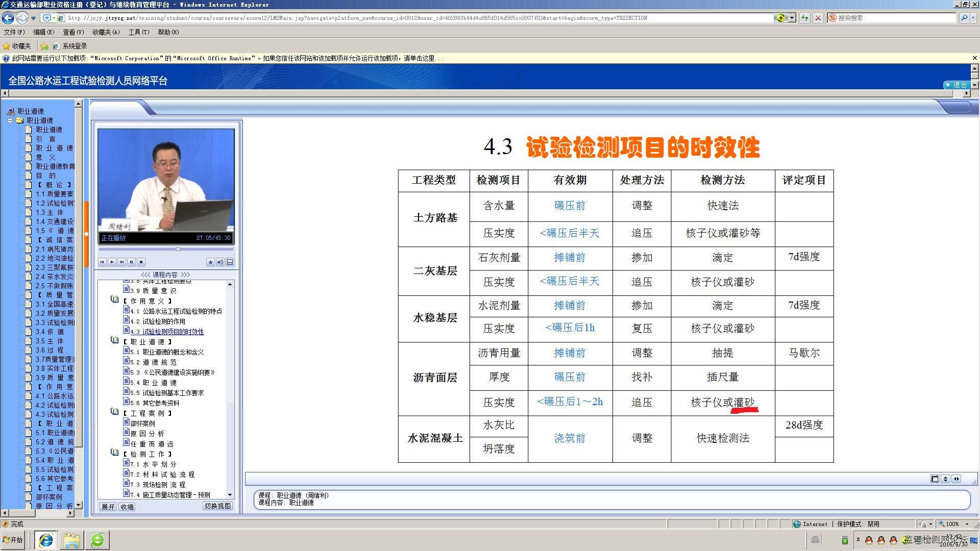
Task: Click the 切换视图 button
Action: pos(217,506)
